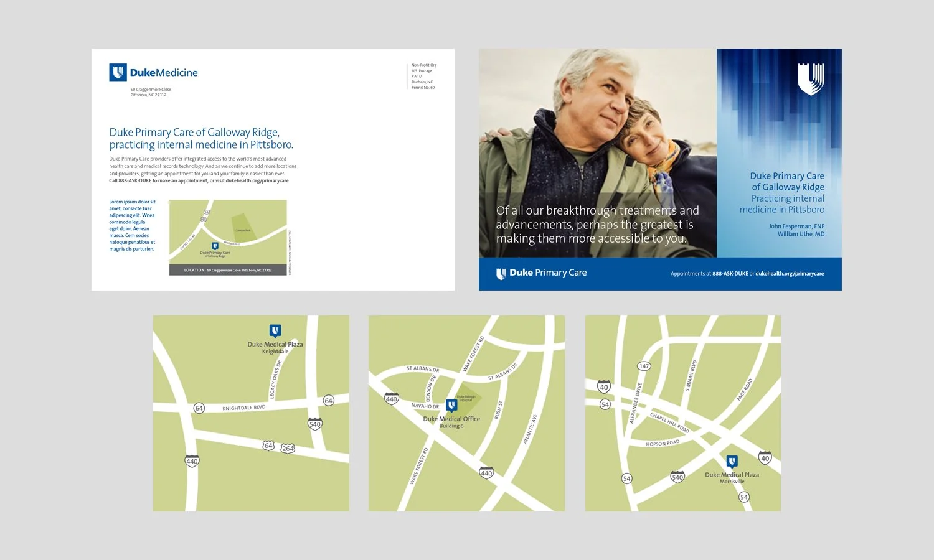Click the blue 'Lorem ipsum dolor sit' paragraph
Screen dimensions: 934x560
(133, 225)
